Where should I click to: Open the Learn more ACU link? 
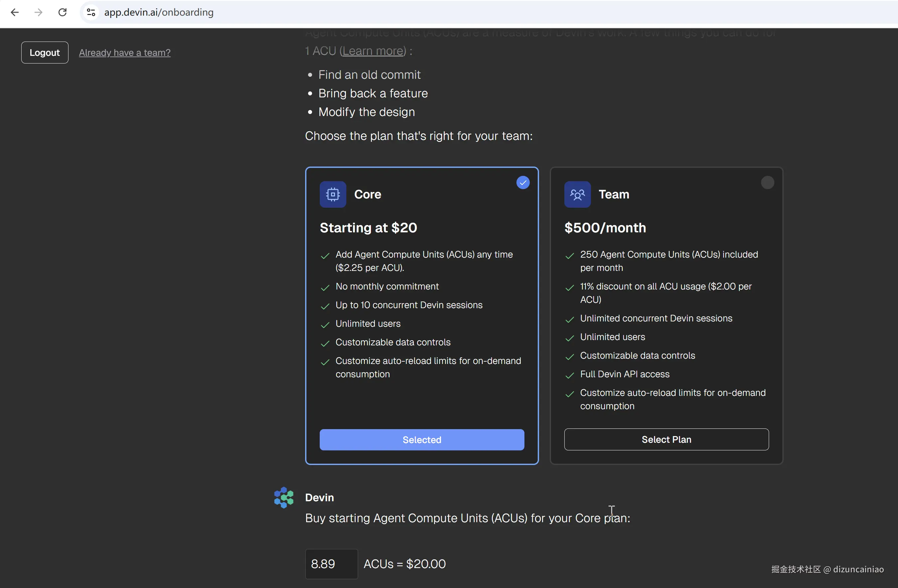373,51
